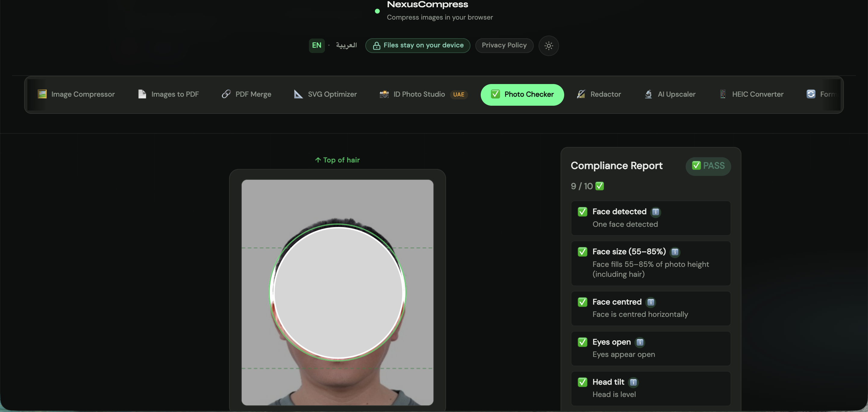
Task: Switch to Images to PDF tab
Action: (168, 94)
